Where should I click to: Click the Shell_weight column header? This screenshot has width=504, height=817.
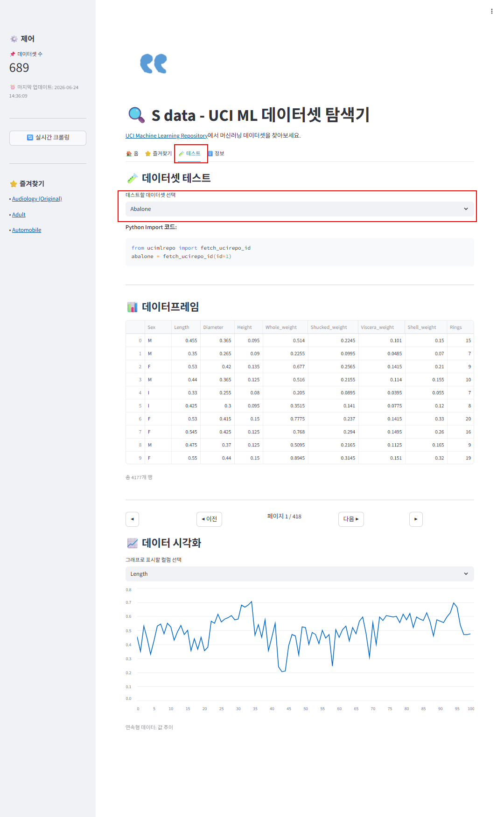426,327
